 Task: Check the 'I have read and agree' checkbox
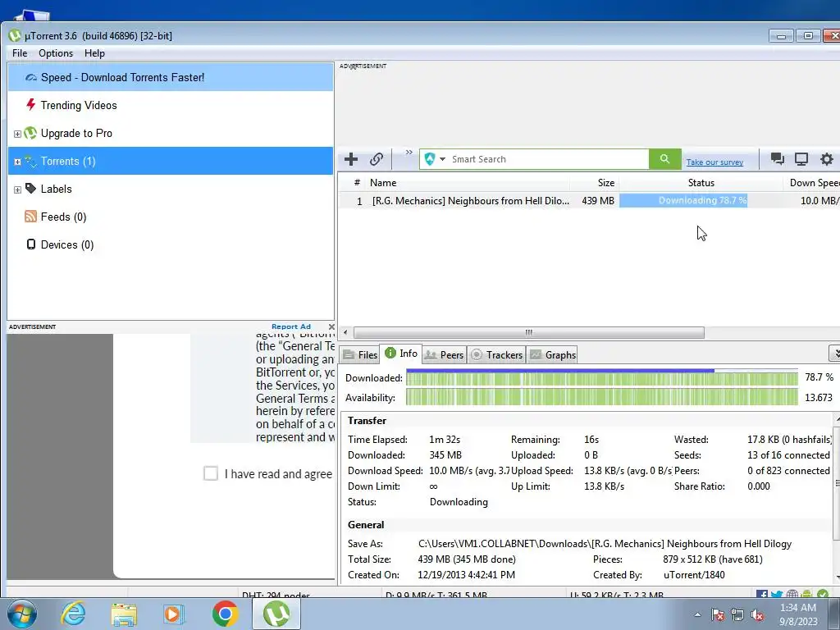(211, 473)
